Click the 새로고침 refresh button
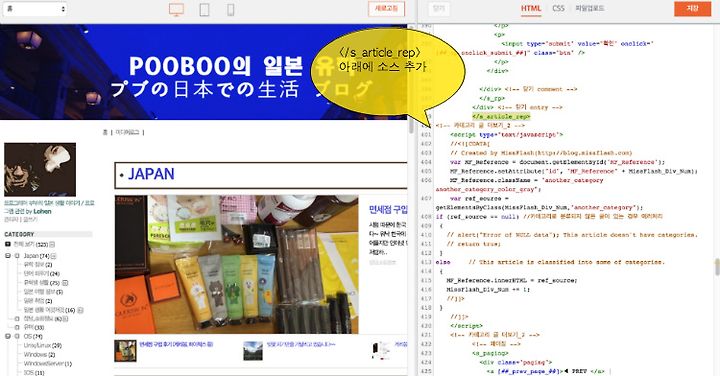Screen dimensions: 720x376 (x=386, y=9)
